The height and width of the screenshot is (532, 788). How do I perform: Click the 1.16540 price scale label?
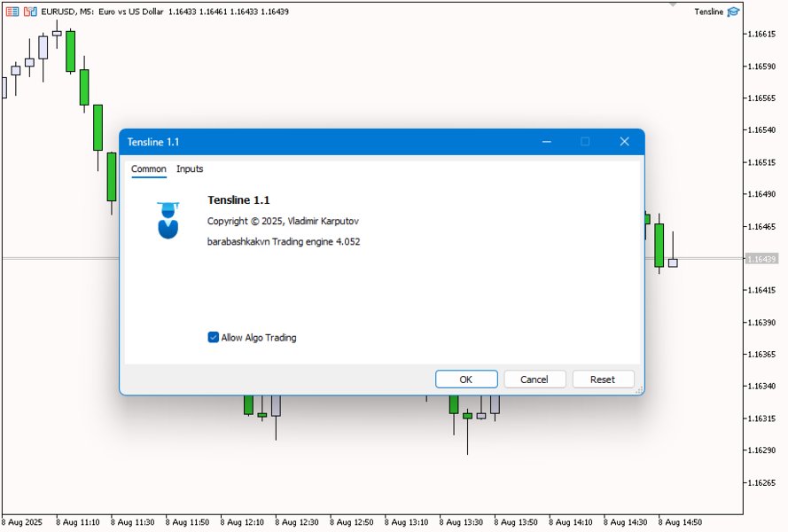(x=761, y=130)
